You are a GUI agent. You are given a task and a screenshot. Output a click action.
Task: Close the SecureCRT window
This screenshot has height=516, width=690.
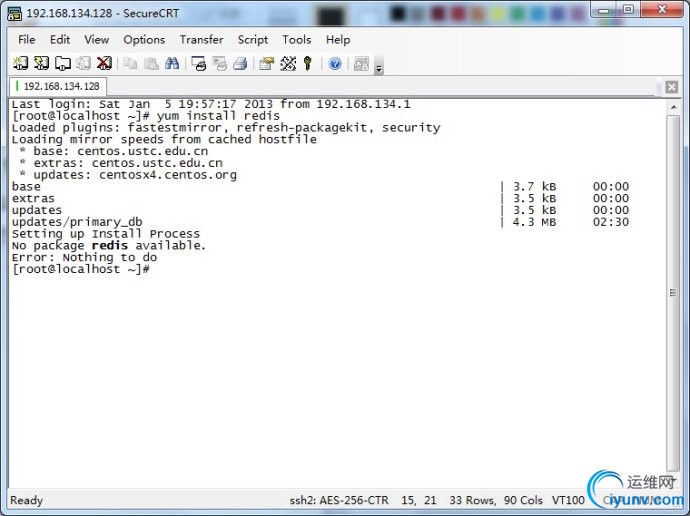pos(662,10)
